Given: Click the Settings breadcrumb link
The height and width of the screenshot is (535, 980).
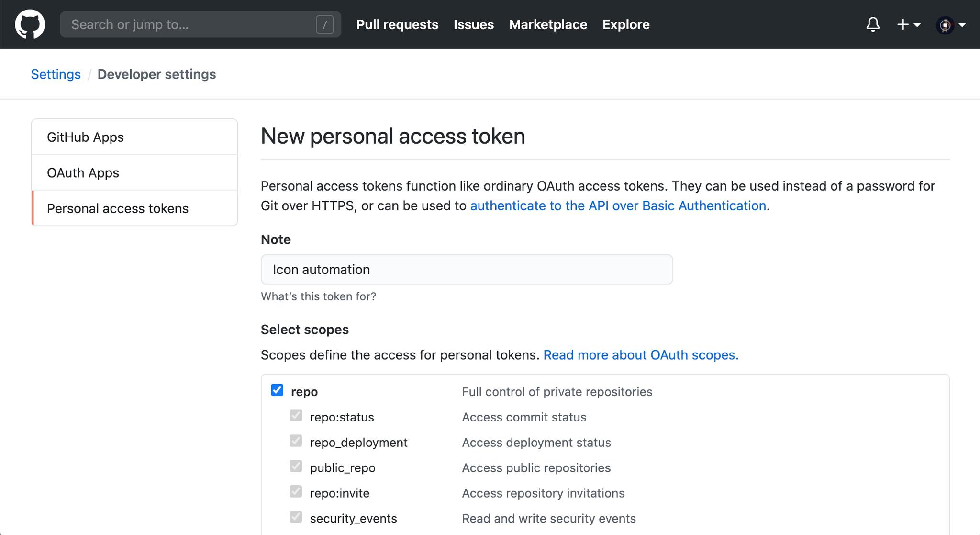Looking at the screenshot, I should [x=56, y=74].
